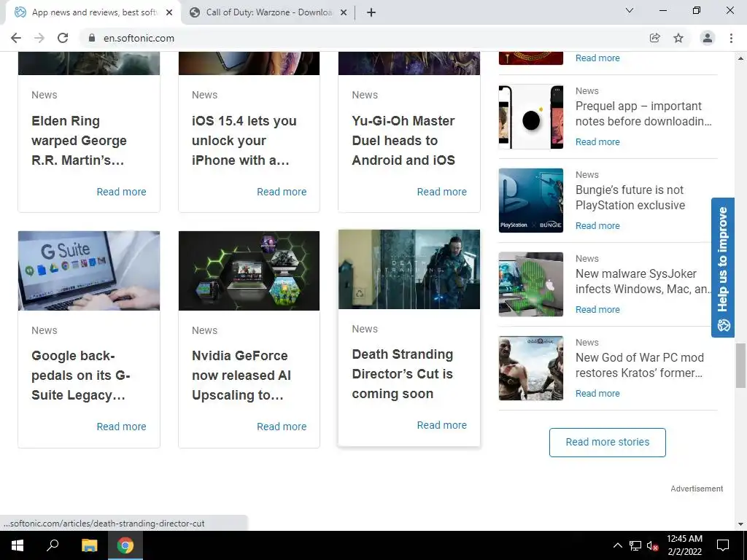Bookmark this page with the star icon
The width and height of the screenshot is (747, 560).
click(x=678, y=38)
